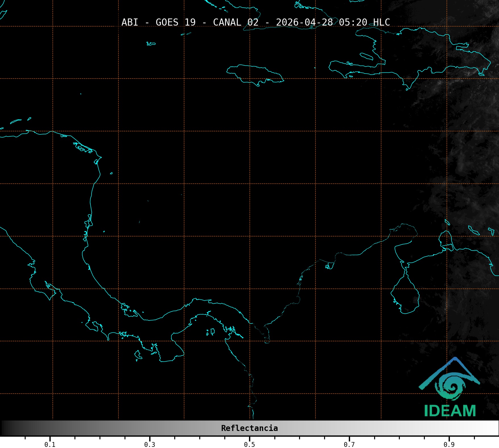The image size is (499, 448).
Task: Click the 0.3 tick label on the colorbar
Action: [x=150, y=444]
